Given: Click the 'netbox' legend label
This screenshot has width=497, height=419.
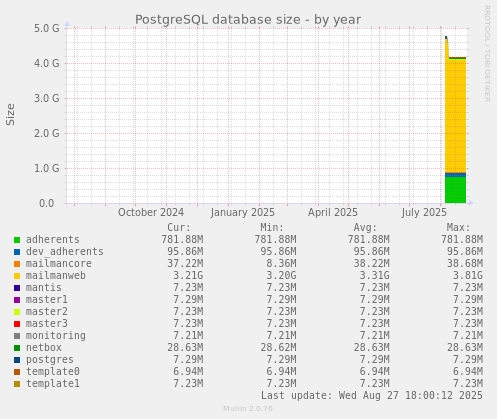Looking at the screenshot, I should coord(44,348).
